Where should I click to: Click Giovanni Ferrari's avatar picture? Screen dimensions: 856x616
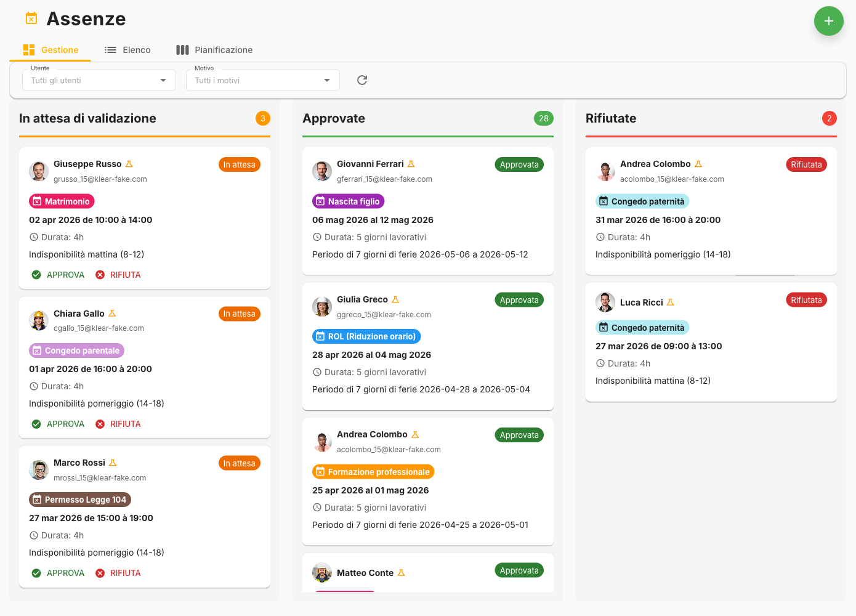click(x=322, y=171)
